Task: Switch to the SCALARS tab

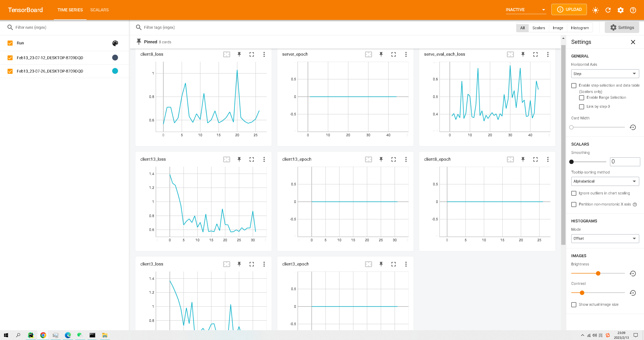Action: (99, 10)
